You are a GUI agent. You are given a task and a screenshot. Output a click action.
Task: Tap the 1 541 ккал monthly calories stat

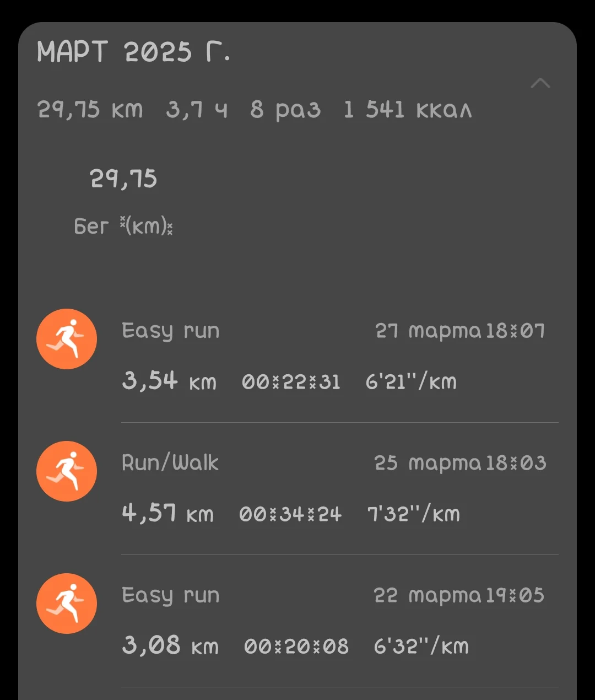click(408, 110)
